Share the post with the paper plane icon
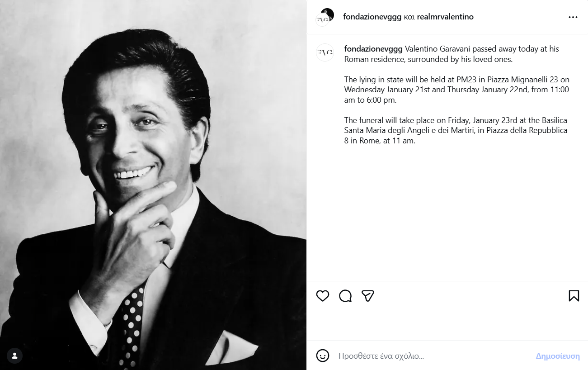This screenshot has height=370, width=588. (368, 296)
